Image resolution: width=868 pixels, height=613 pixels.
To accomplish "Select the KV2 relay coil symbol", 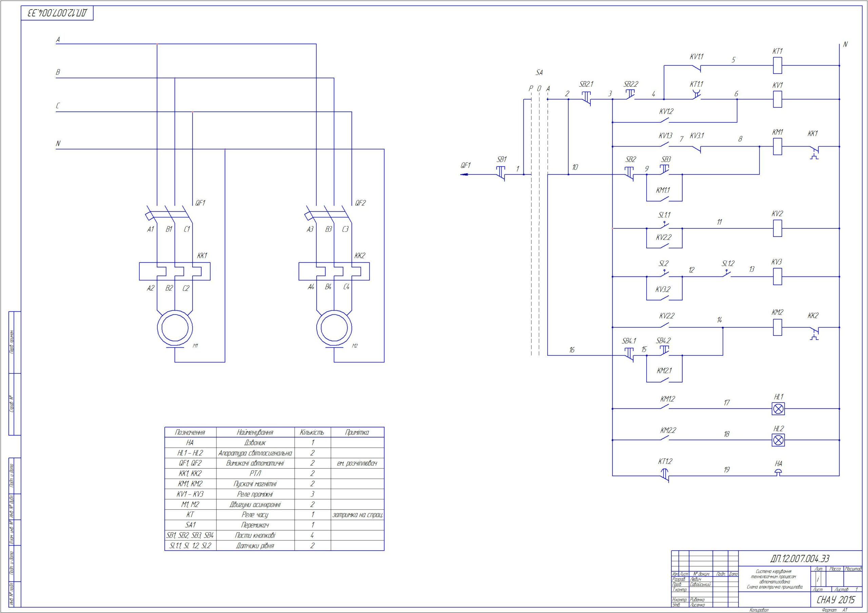I will 777,228.
